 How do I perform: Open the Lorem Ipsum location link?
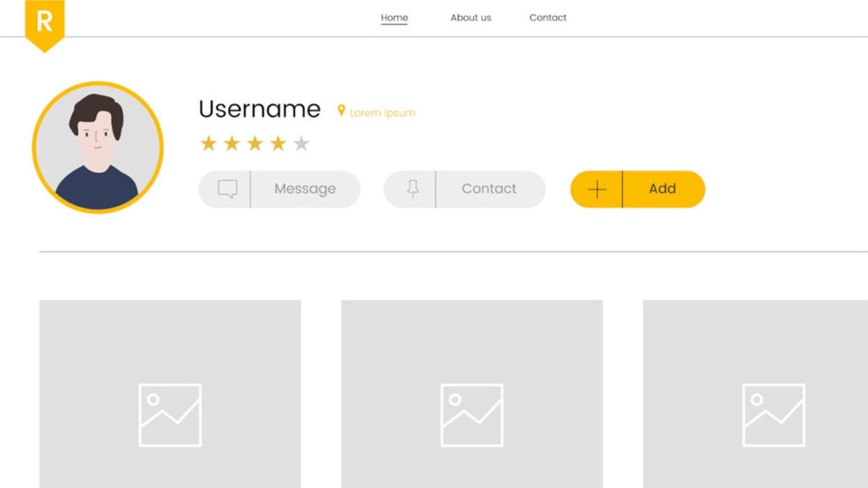(382, 113)
